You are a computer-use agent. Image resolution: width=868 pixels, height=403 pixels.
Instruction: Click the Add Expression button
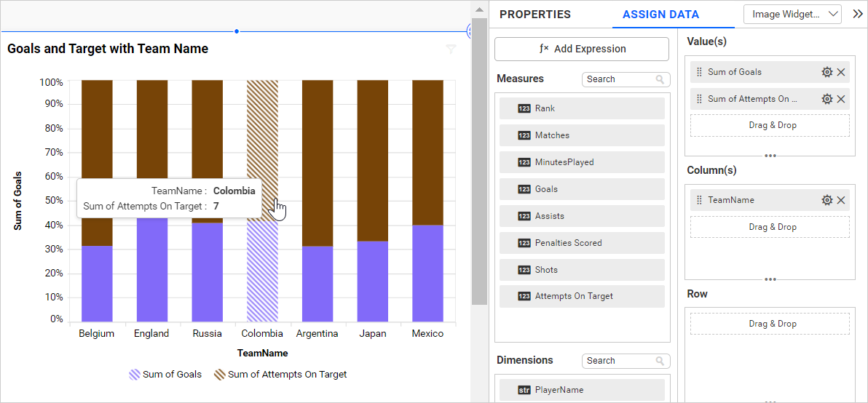click(581, 49)
